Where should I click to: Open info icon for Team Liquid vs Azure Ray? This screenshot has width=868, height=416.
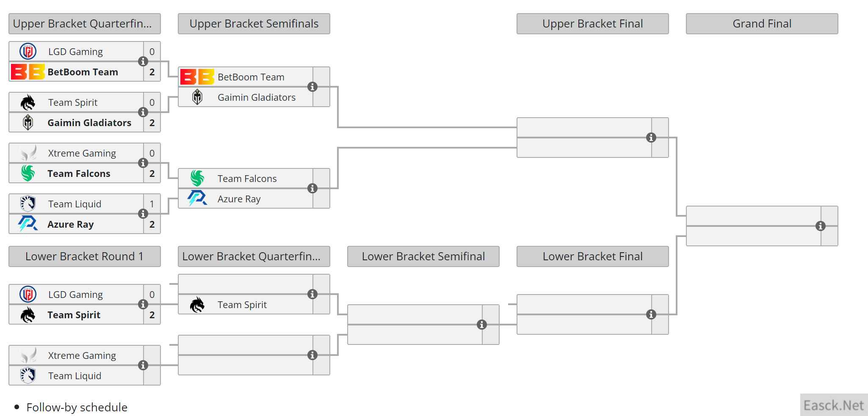coord(143,214)
